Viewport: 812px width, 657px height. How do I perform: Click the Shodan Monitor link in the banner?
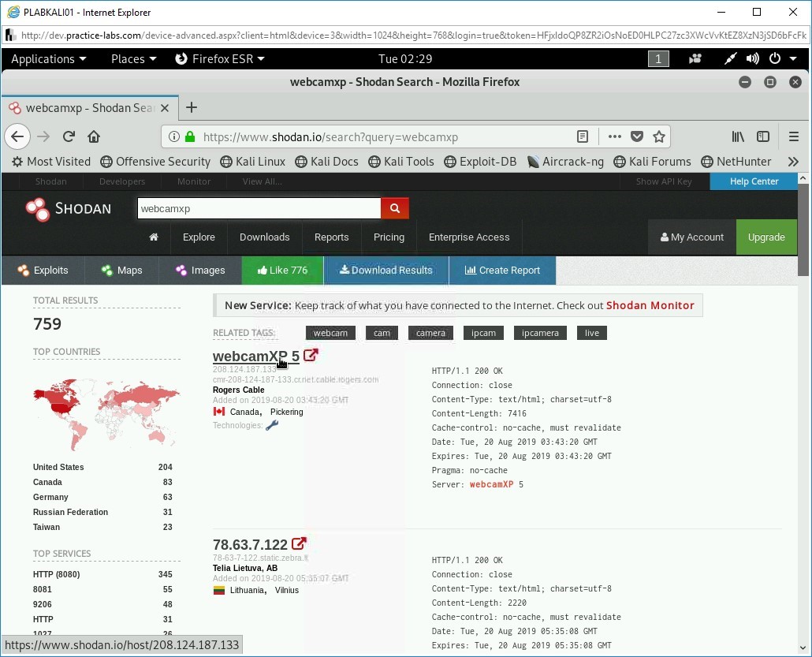pyautogui.click(x=650, y=305)
